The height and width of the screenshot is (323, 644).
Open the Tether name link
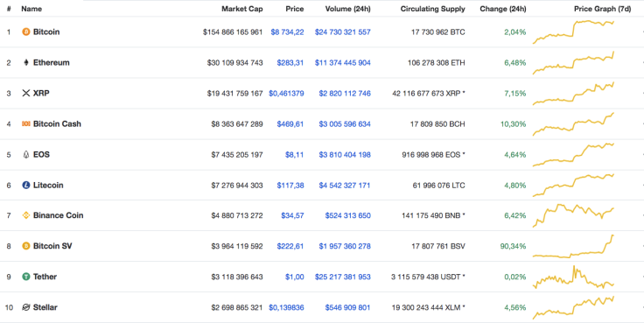click(x=45, y=277)
